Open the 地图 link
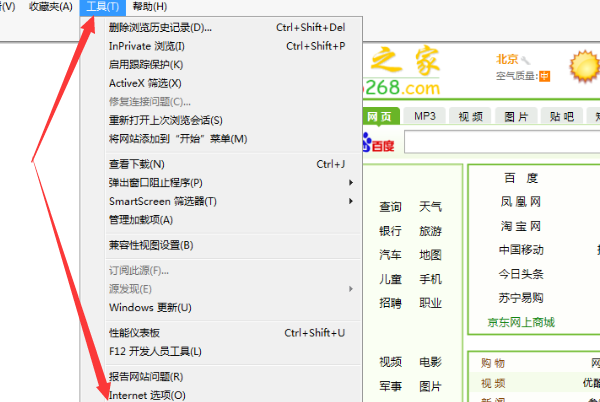This screenshot has width=600, height=402. pyautogui.click(x=430, y=255)
